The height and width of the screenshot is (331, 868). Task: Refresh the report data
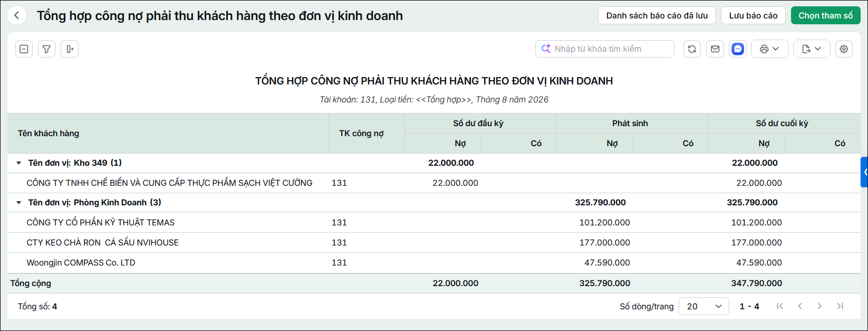tap(692, 49)
